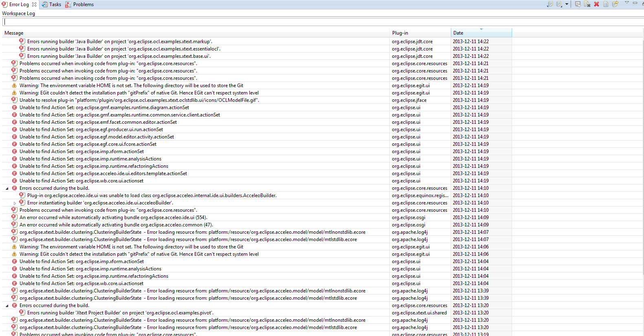Sort by the Message column header

pos(196,33)
